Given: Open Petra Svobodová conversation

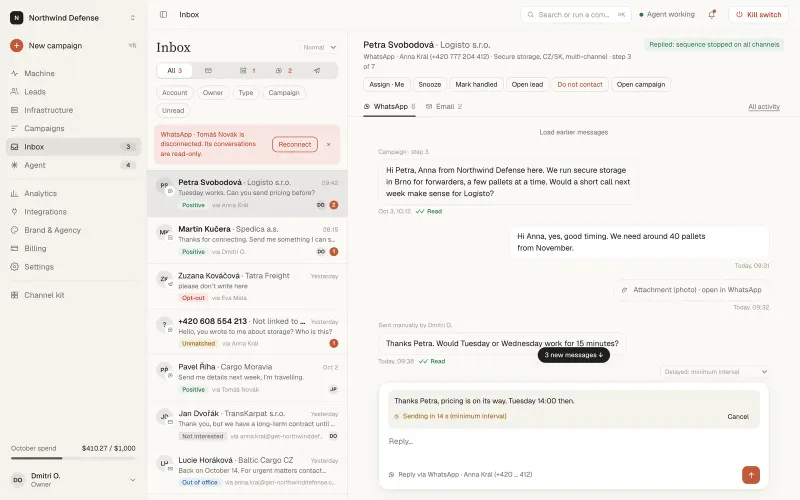Looking at the screenshot, I should (x=247, y=193).
